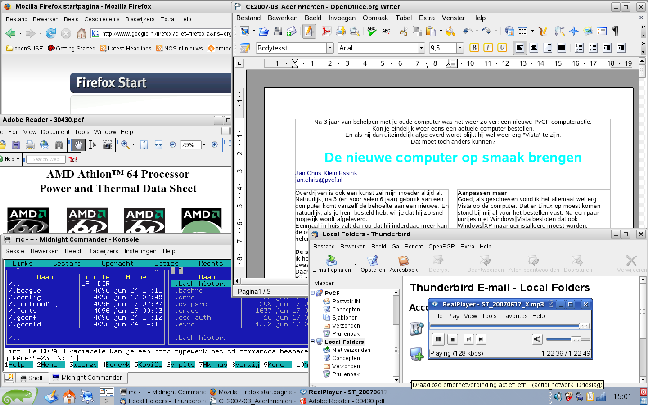Toggle Italic formatting in Writer

click(488, 48)
